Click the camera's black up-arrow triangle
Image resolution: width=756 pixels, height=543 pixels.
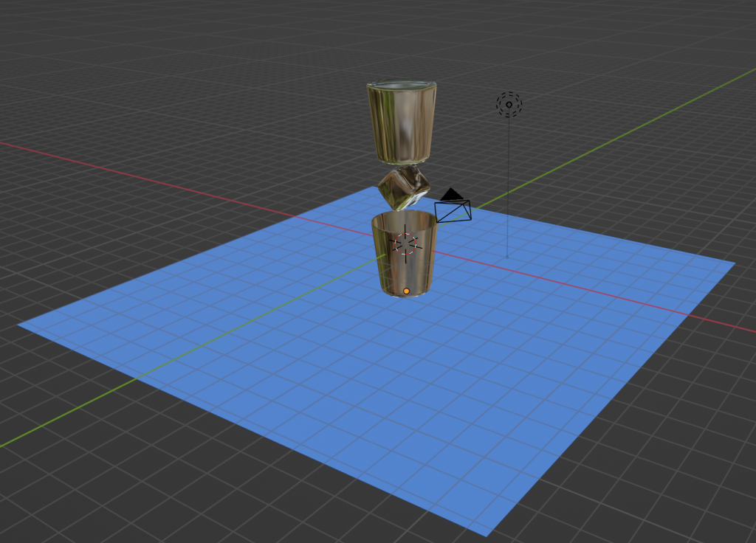(x=452, y=195)
